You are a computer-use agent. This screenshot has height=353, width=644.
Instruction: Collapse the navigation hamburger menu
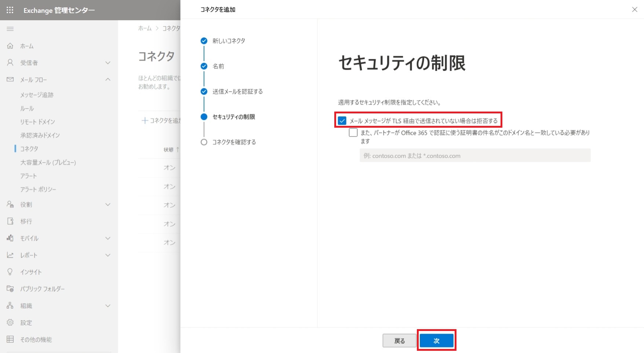click(x=10, y=29)
